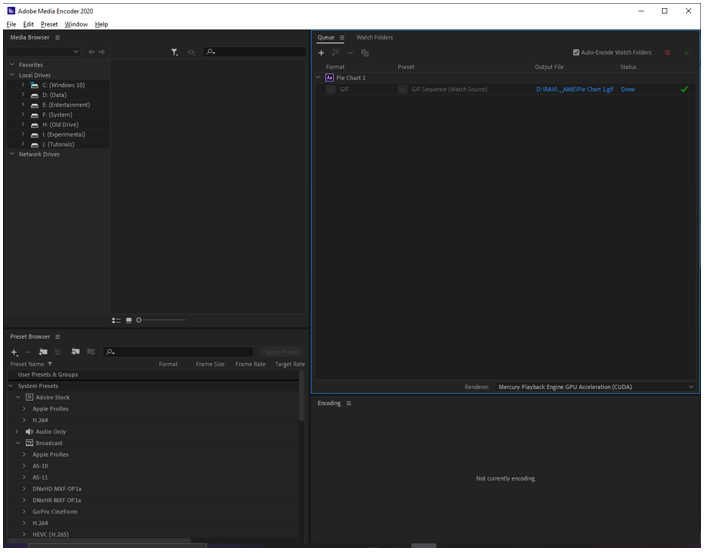The width and height of the screenshot is (705, 553).
Task: Click the Remove minus icon in Queue toolbar
Action: (351, 53)
